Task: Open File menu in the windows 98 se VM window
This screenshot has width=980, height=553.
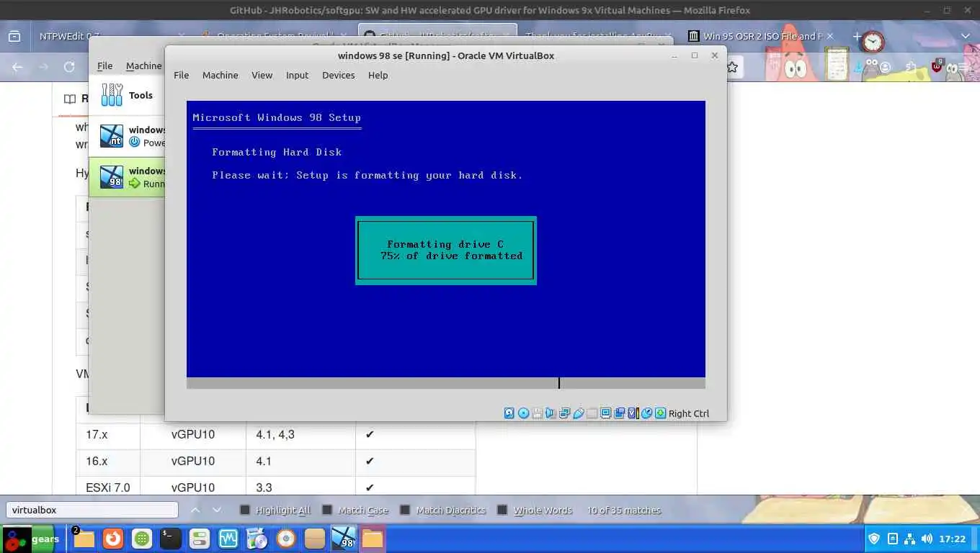Action: click(181, 75)
